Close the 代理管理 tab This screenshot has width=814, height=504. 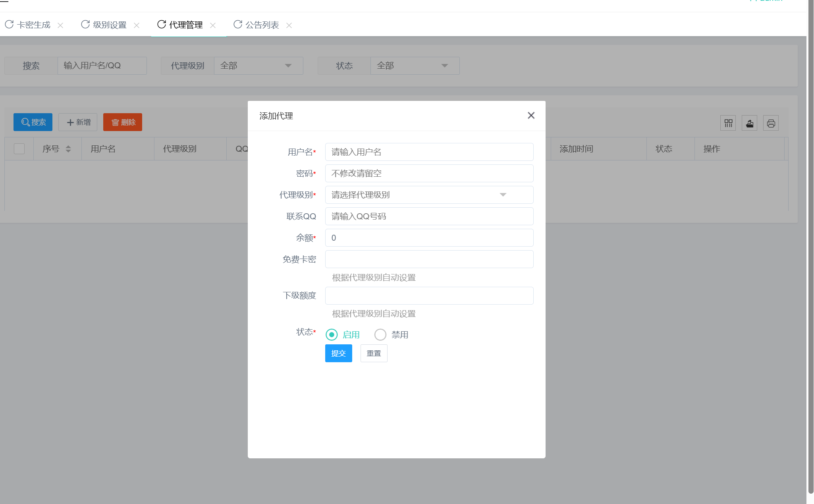point(213,25)
